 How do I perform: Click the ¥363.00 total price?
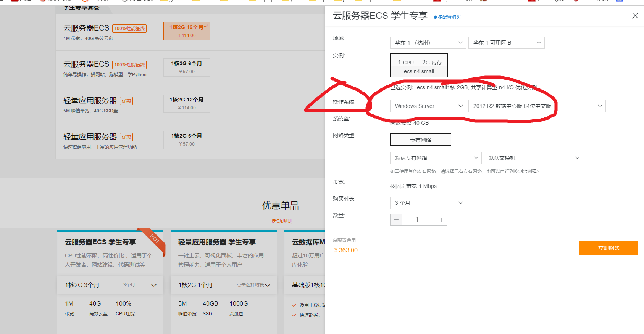pos(345,250)
